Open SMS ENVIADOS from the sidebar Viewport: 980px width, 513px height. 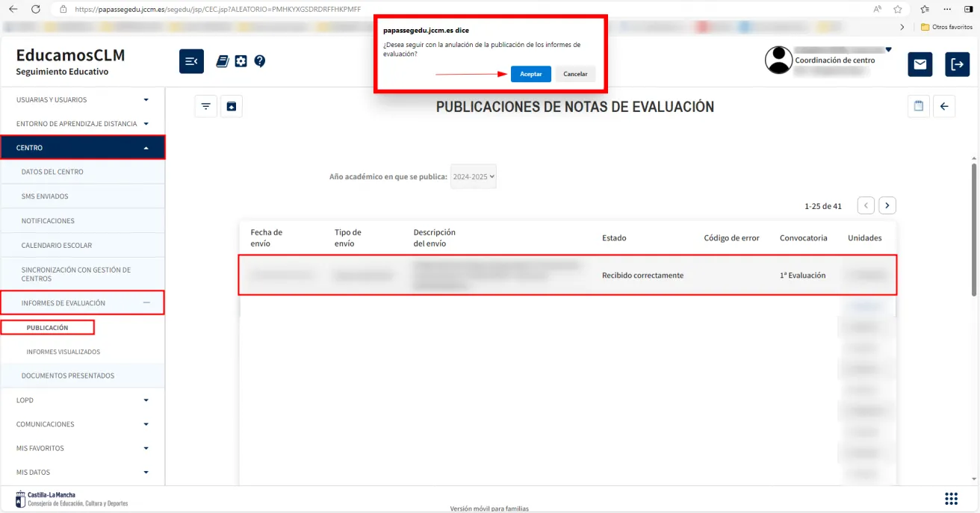click(x=43, y=196)
